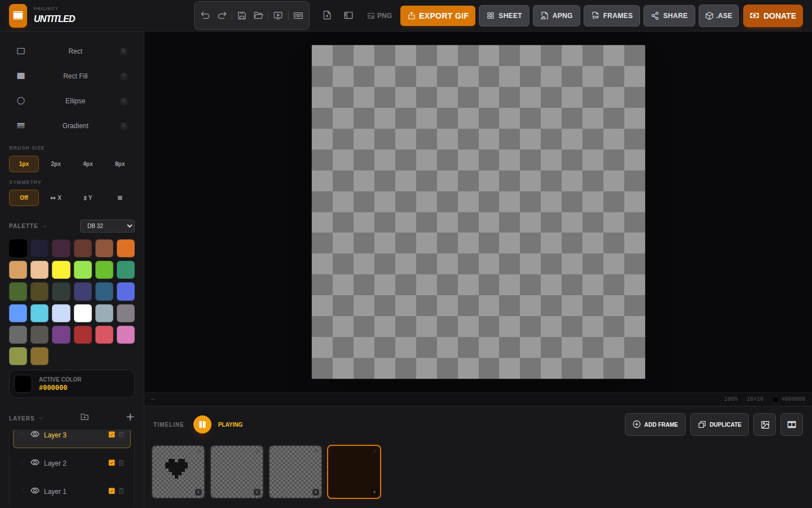Screen dimensions: 812x508
Task: Click the Sheet export button
Action: pos(504,16)
